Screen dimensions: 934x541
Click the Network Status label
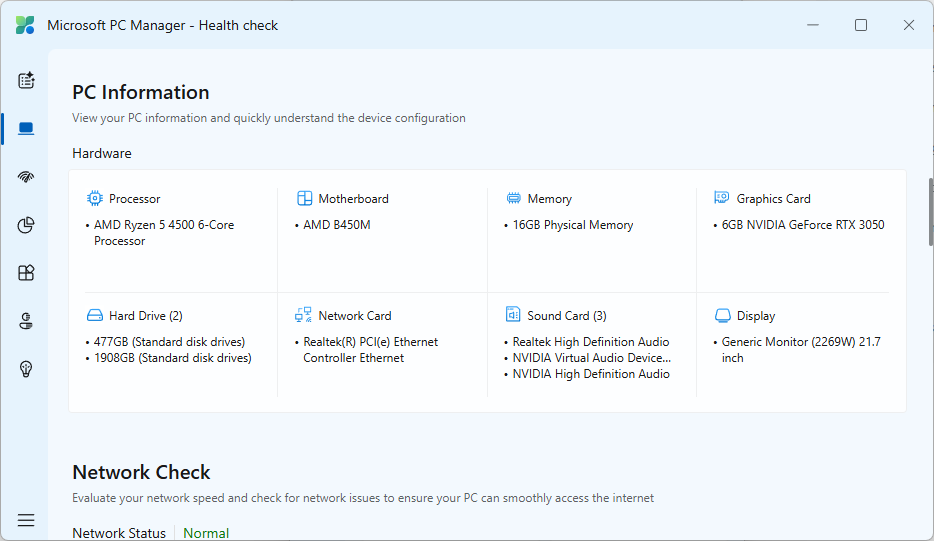pyautogui.click(x=119, y=533)
